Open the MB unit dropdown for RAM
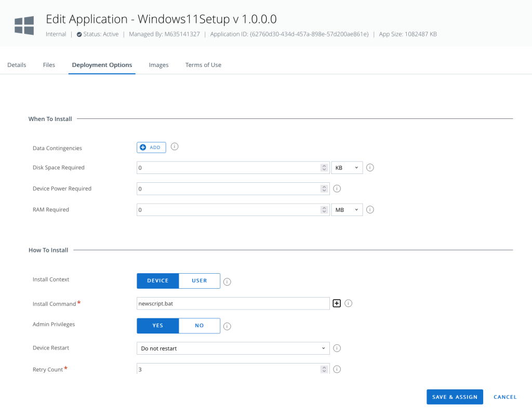 point(347,210)
